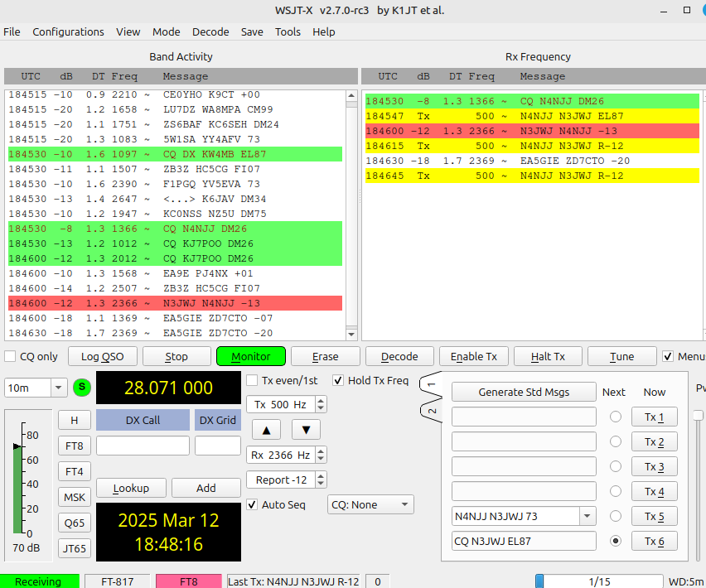Open the View menu
Screen dimensions: 706x588
128,32
